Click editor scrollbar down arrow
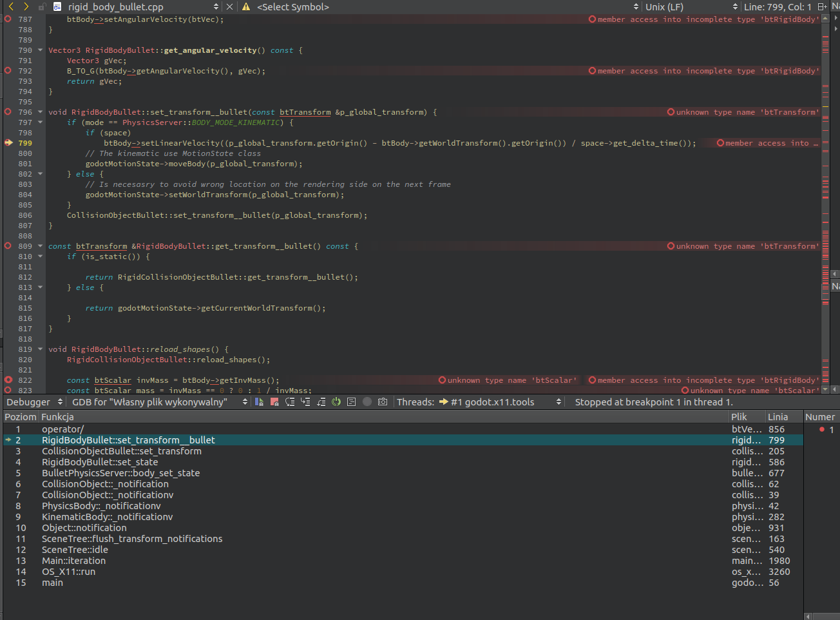 click(x=825, y=389)
